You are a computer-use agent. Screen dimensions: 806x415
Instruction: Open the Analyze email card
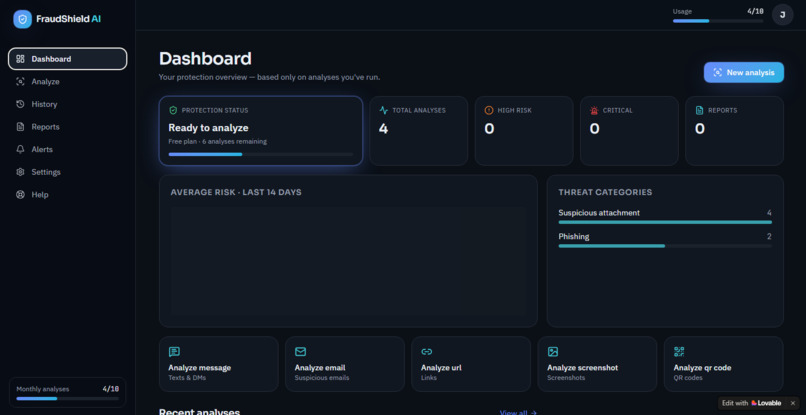click(345, 364)
